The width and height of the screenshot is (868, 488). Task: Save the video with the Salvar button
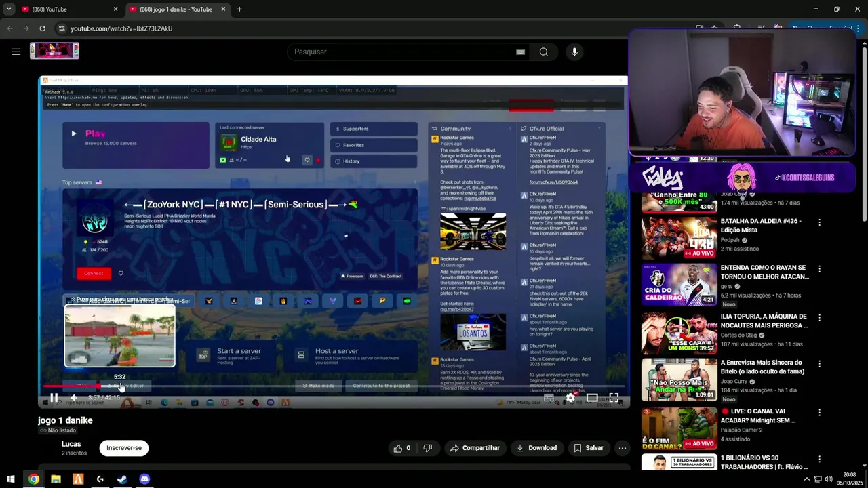coord(588,448)
